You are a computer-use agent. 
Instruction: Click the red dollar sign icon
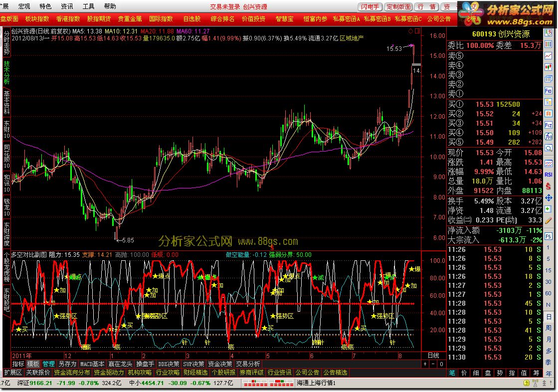click(549, 186)
